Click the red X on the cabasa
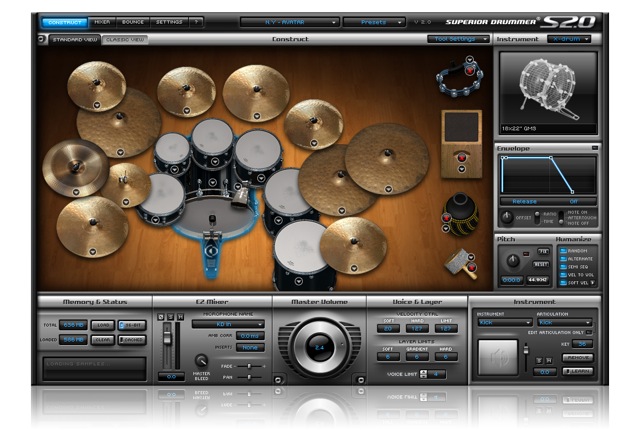This screenshot has height=430, width=640. click(x=472, y=267)
